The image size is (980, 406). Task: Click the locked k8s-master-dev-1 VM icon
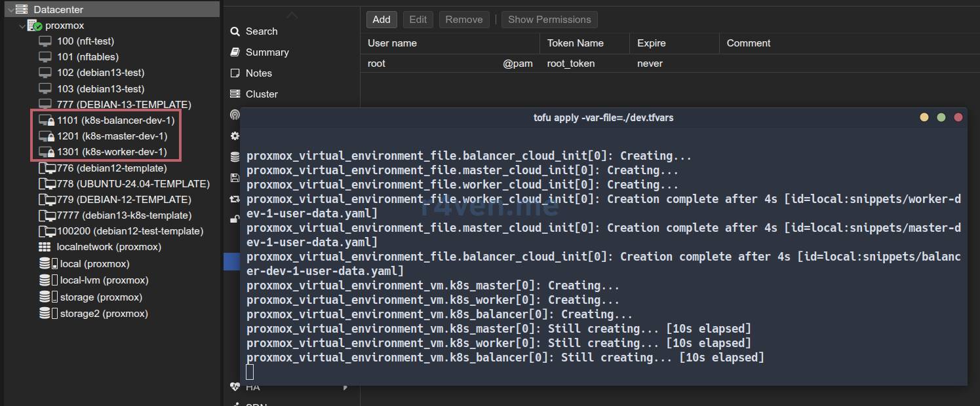[46, 136]
